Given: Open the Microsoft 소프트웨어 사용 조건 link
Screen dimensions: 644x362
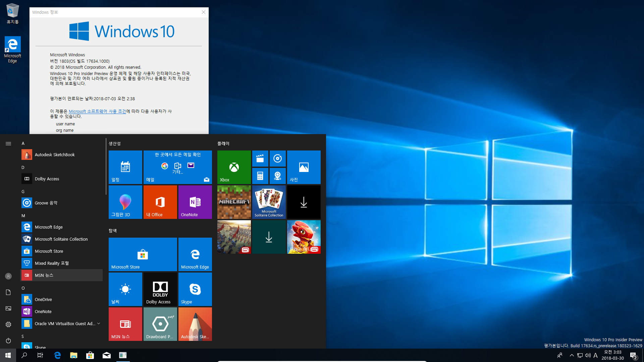Looking at the screenshot, I should click(x=97, y=111).
